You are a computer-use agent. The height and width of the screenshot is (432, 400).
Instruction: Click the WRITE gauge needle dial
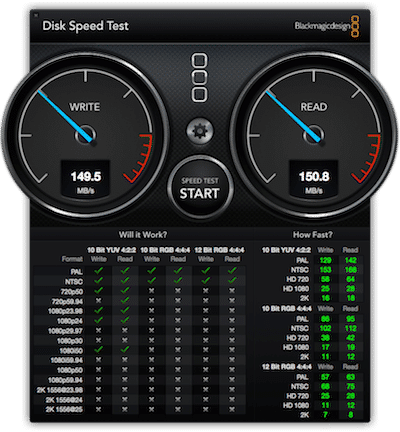pos(85,135)
